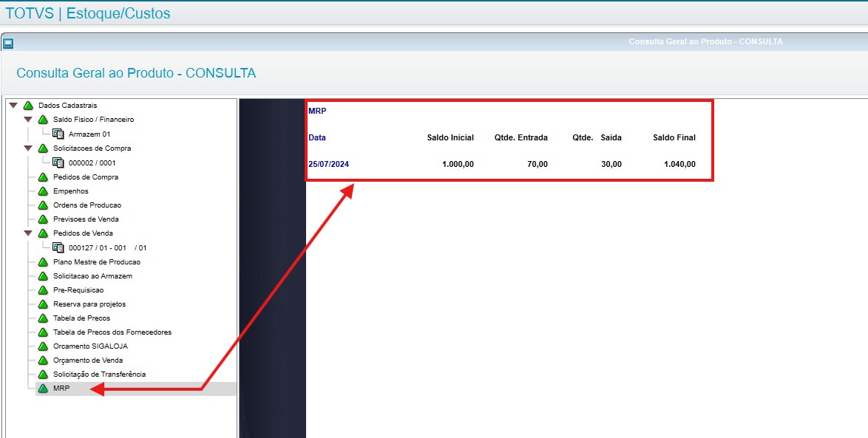Select Ordens de Producao in tree
This screenshot has height=438, width=868.
pos(87,205)
